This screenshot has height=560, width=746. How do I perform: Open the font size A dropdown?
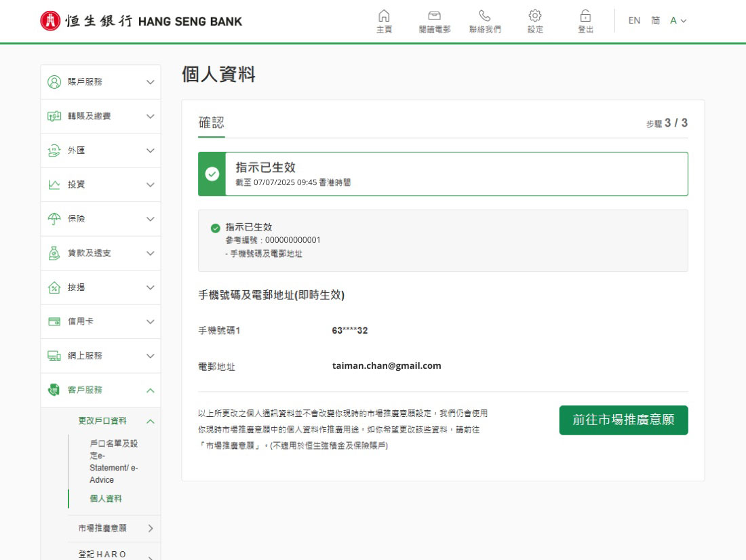click(678, 21)
